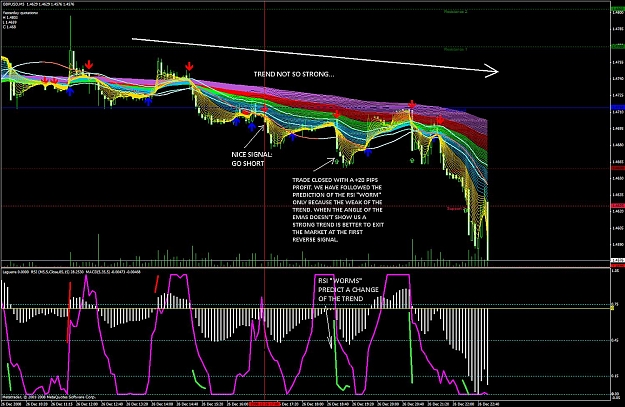Select the 'Resistance 1' level label
This screenshot has width=625, height=407.
[455, 49]
